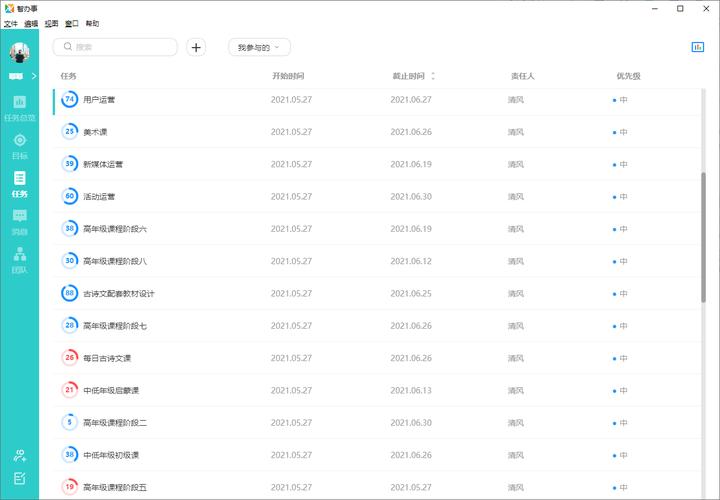Open the 文件 menu
720x500 pixels.
[x=11, y=23]
